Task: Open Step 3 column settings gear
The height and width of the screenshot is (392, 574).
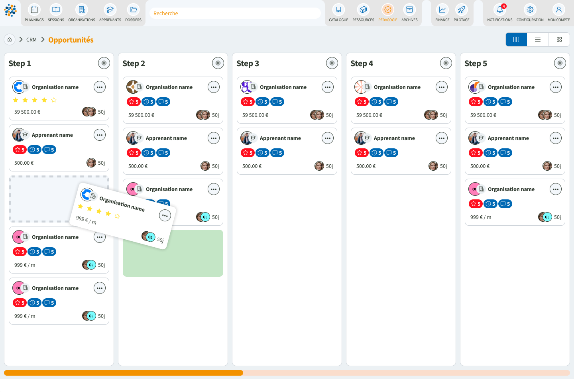Action: click(x=332, y=63)
